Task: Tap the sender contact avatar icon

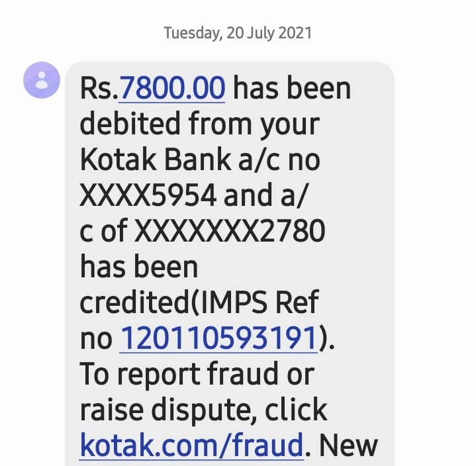Action: tap(42, 80)
